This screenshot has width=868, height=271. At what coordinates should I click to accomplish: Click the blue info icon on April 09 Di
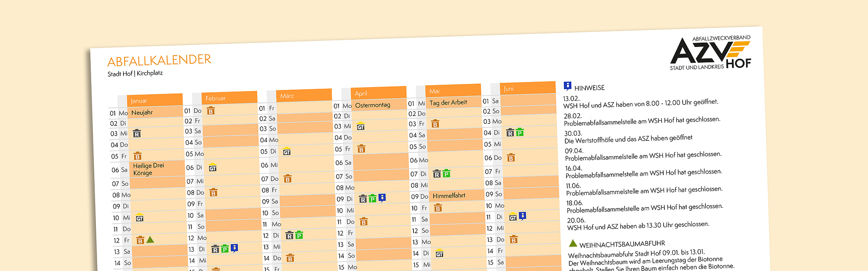tap(382, 198)
